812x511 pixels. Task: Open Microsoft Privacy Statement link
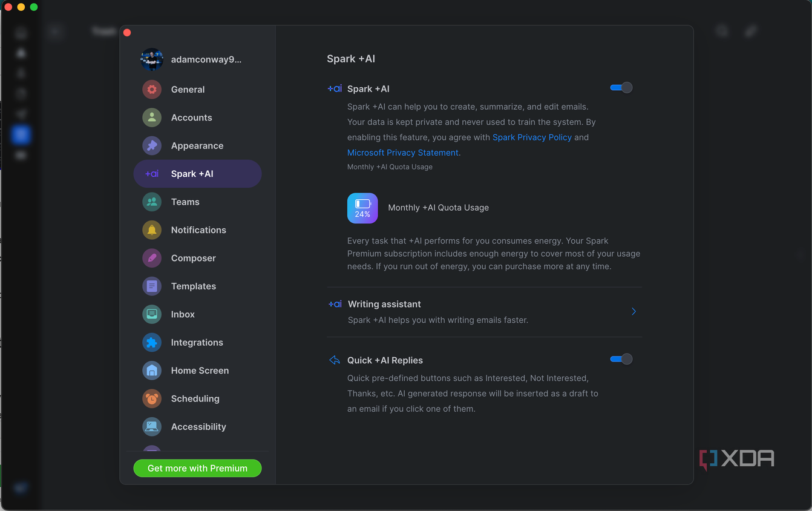coord(403,153)
